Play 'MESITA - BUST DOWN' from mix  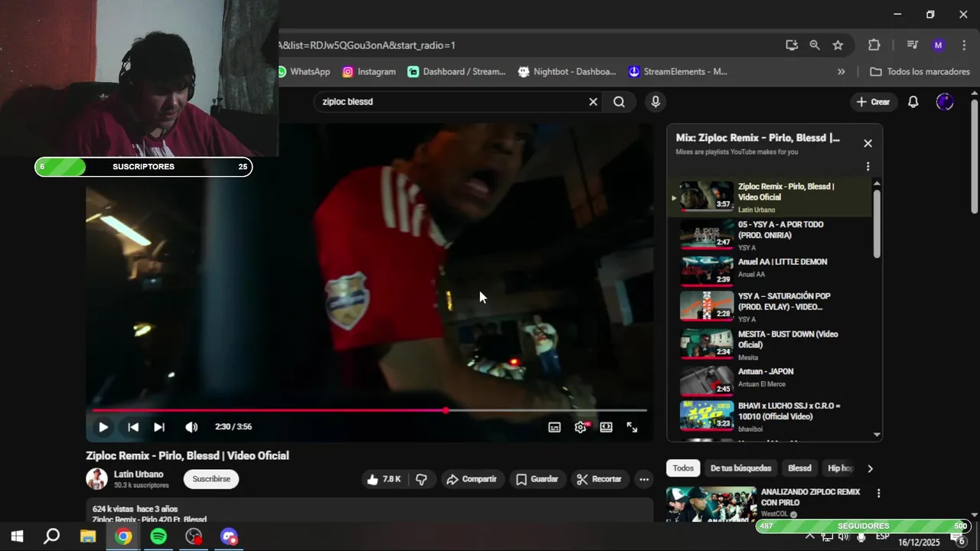click(769, 345)
